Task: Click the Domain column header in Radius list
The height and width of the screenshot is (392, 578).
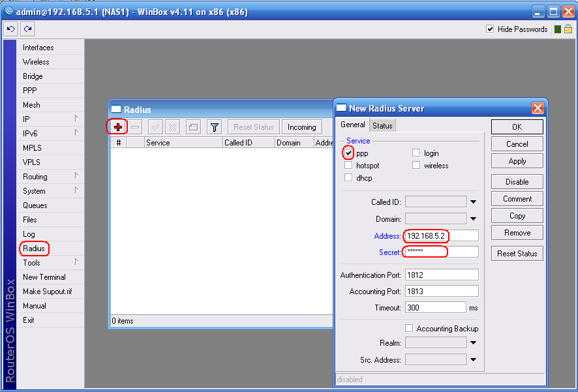Action: pos(294,143)
